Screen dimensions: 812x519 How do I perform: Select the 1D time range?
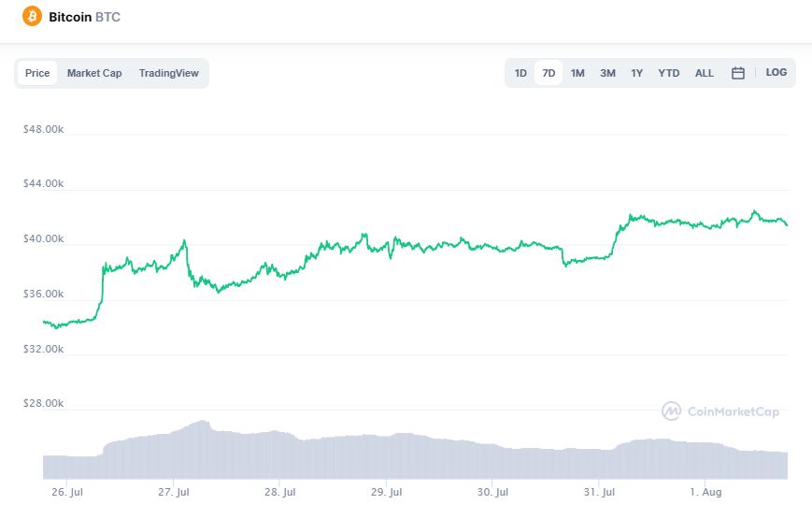click(x=520, y=73)
